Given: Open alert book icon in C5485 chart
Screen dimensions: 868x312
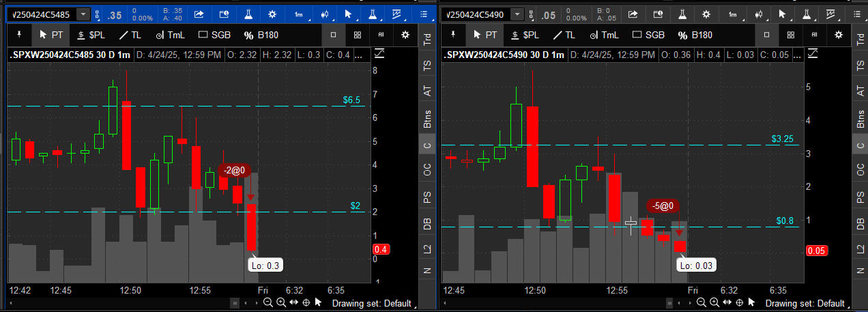Looking at the screenshot, I should 224,14.
